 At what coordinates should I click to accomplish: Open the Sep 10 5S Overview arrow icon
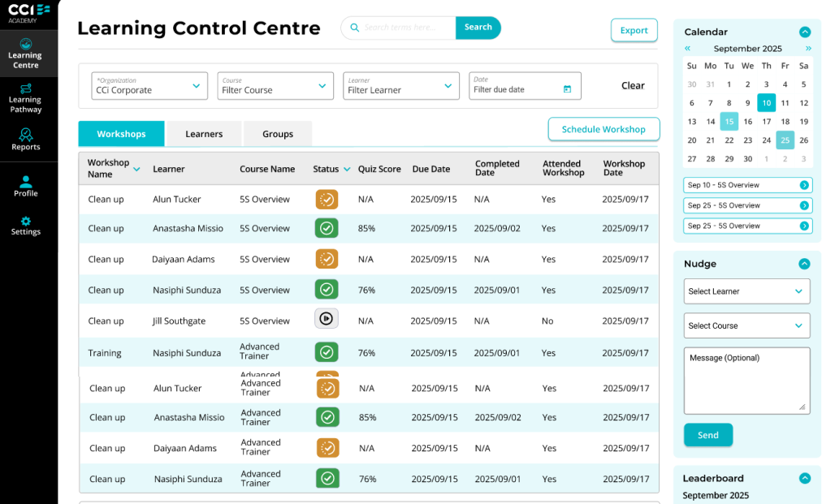point(804,185)
